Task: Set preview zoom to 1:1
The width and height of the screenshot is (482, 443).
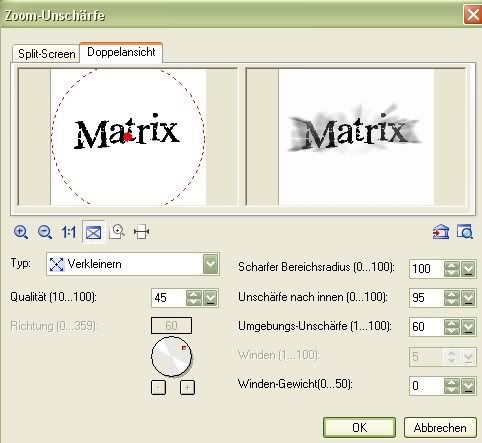Action: click(x=69, y=232)
